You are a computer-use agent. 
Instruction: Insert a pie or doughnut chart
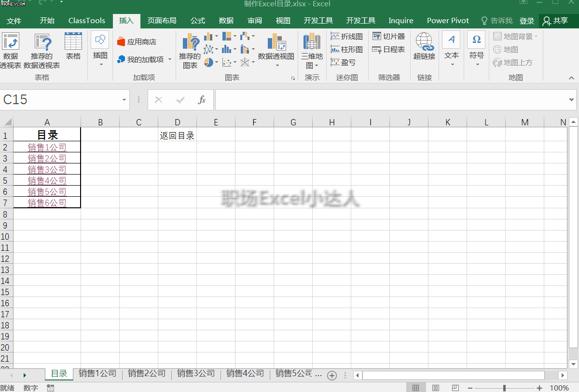point(211,62)
